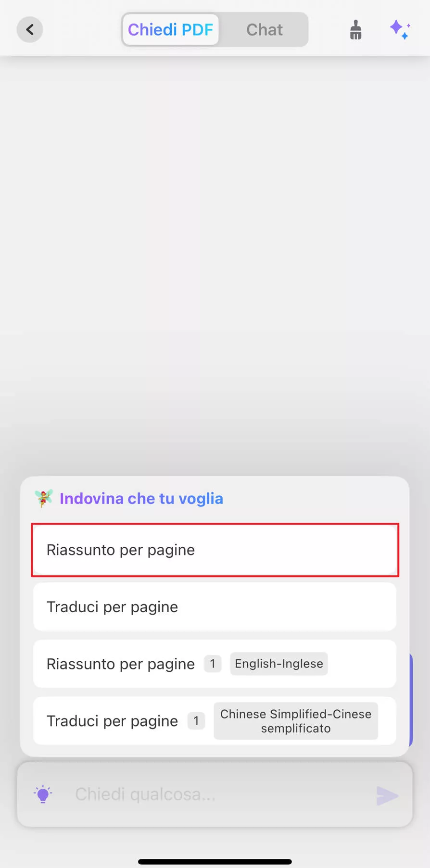
Task: Change page number badge on Riassunto row
Action: [213, 664]
